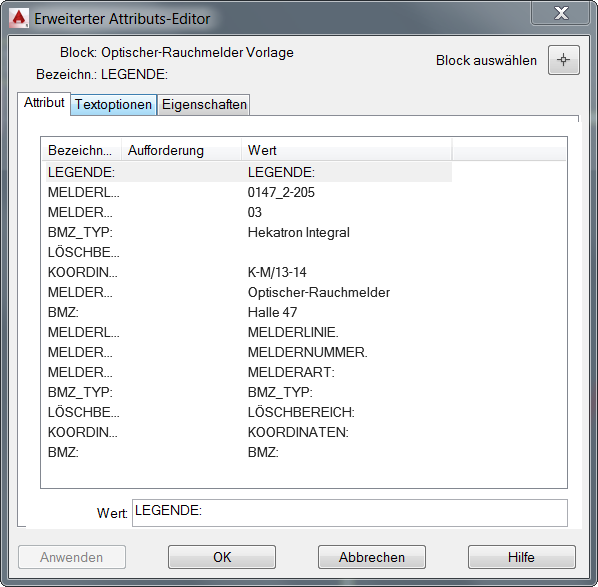Open Hilfe for this dialog
Viewport: 598px width, 587px height.
[522, 557]
